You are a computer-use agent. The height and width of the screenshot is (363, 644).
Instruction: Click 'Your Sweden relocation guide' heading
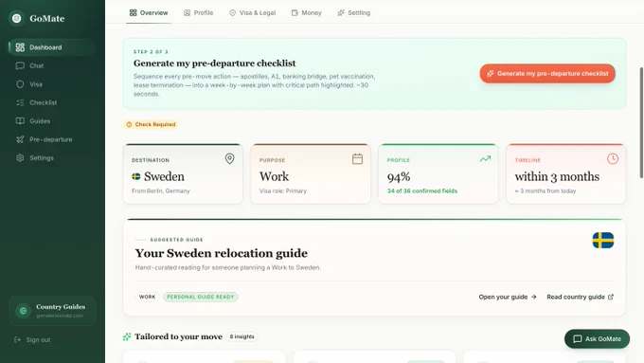(222, 253)
